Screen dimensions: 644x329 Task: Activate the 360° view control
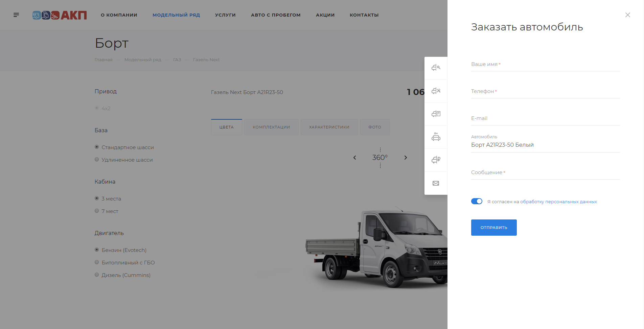(x=380, y=158)
